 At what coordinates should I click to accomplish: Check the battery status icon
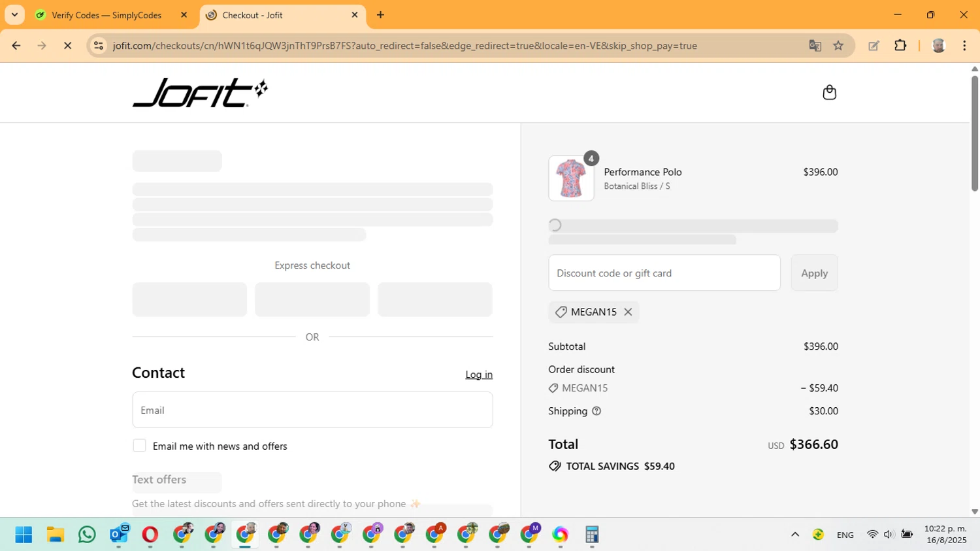(907, 535)
